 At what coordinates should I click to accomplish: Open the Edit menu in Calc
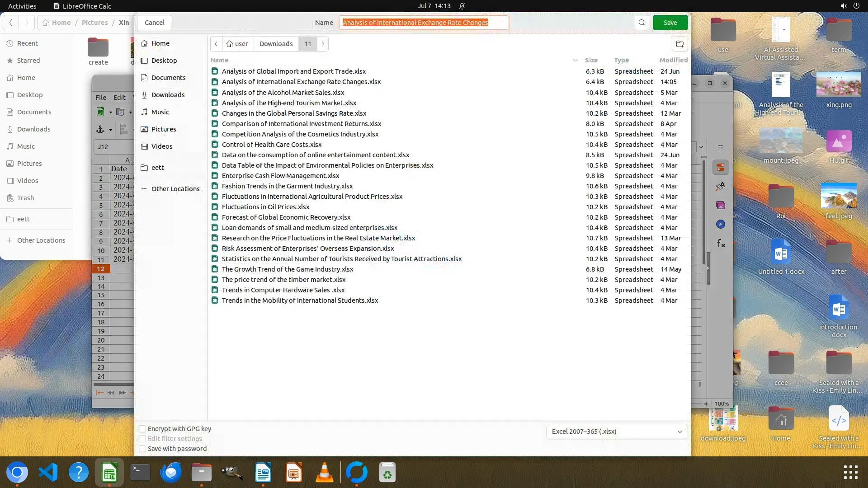119,97
